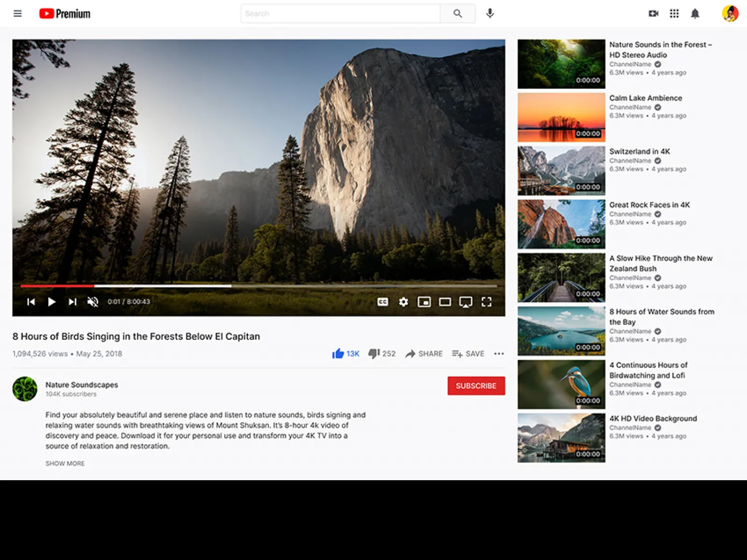The image size is (747, 560).
Task: Open the hamburger navigation menu
Action: 17,13
